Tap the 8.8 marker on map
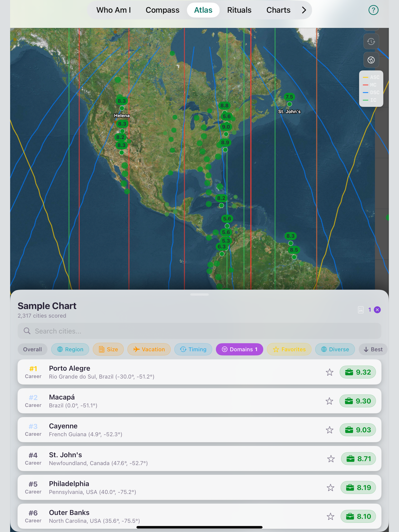Screen dimensions: 399x532 [x=224, y=106]
